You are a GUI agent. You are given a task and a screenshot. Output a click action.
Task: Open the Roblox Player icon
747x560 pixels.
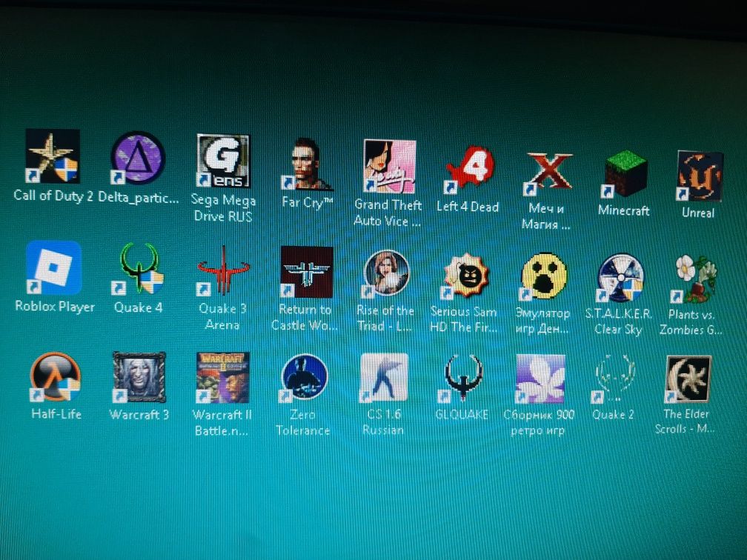54,267
